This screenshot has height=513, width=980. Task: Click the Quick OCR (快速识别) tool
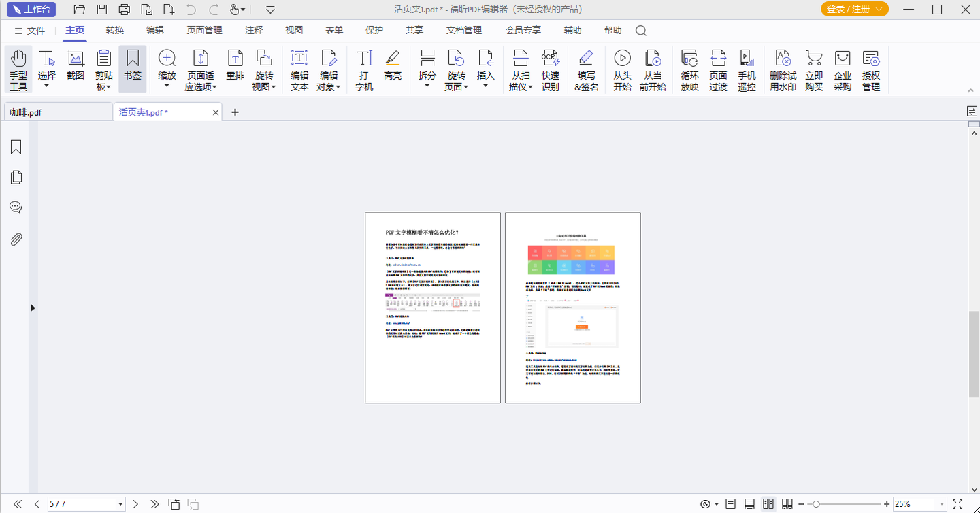[551, 69]
